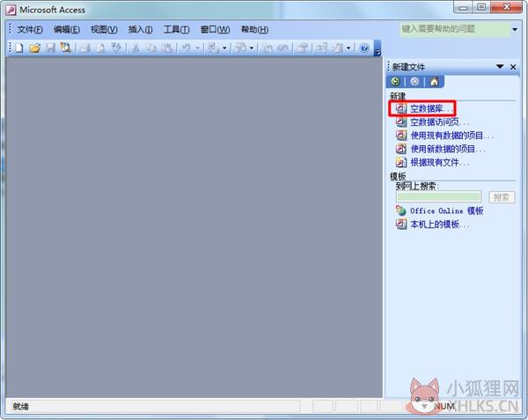Open the 窗口(W) menu
Viewport: 528px width, 420px height.
pyautogui.click(x=216, y=30)
